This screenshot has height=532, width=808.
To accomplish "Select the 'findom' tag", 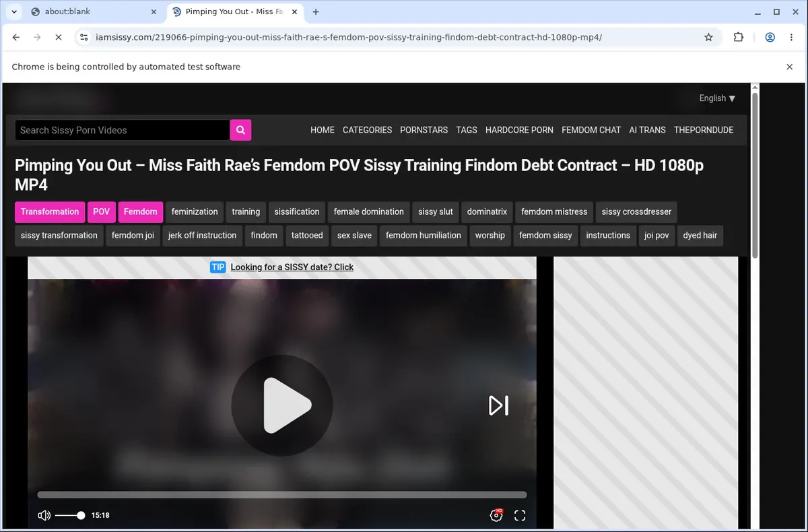I will (264, 235).
